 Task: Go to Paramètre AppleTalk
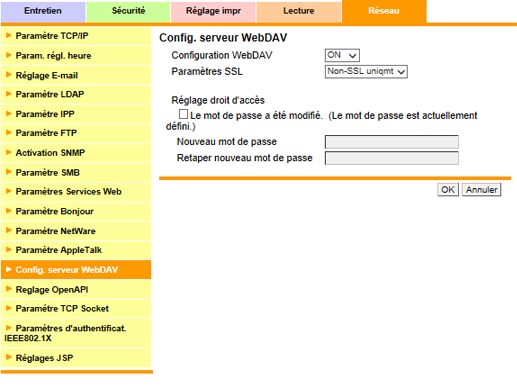tap(76, 250)
